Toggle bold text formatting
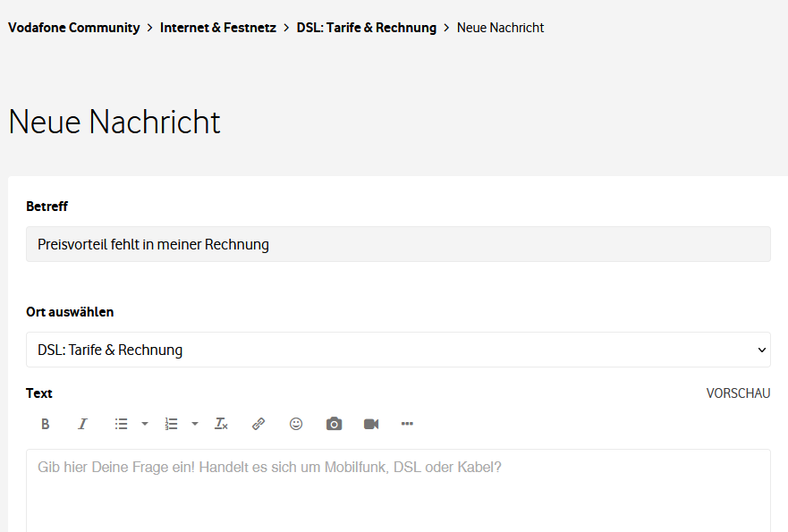Screen dimensions: 788x532 (46, 424)
